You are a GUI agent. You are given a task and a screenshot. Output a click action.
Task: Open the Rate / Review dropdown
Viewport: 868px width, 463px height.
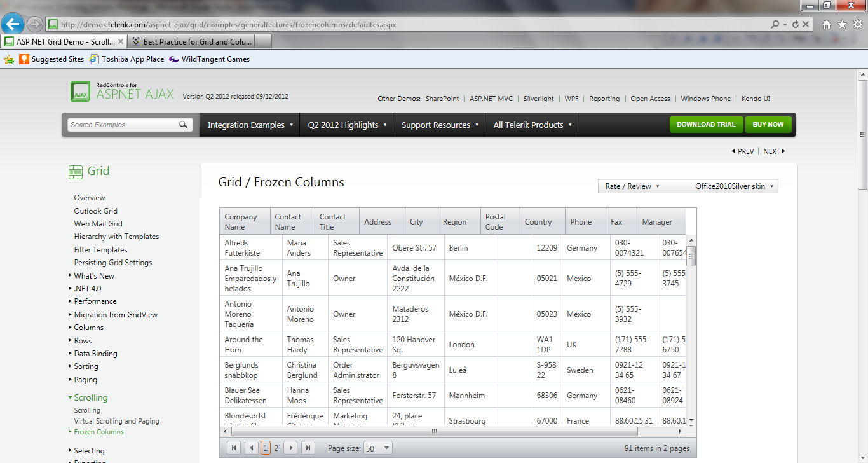point(632,186)
